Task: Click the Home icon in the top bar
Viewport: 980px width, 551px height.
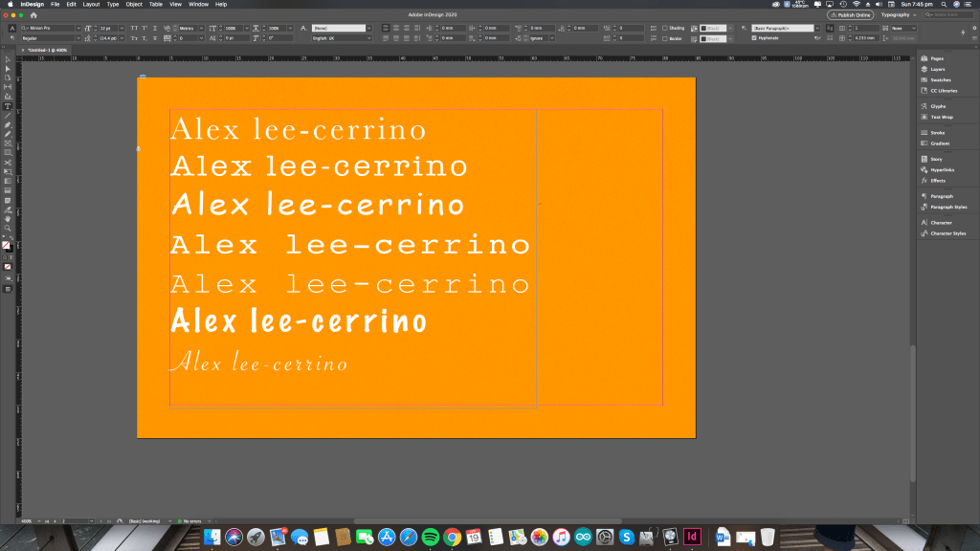Action: click(x=33, y=14)
